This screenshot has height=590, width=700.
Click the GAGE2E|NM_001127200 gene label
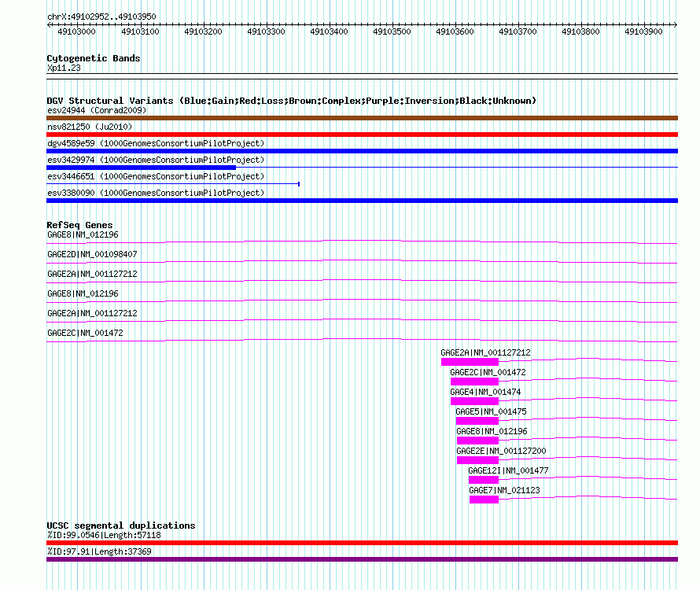pyautogui.click(x=501, y=451)
